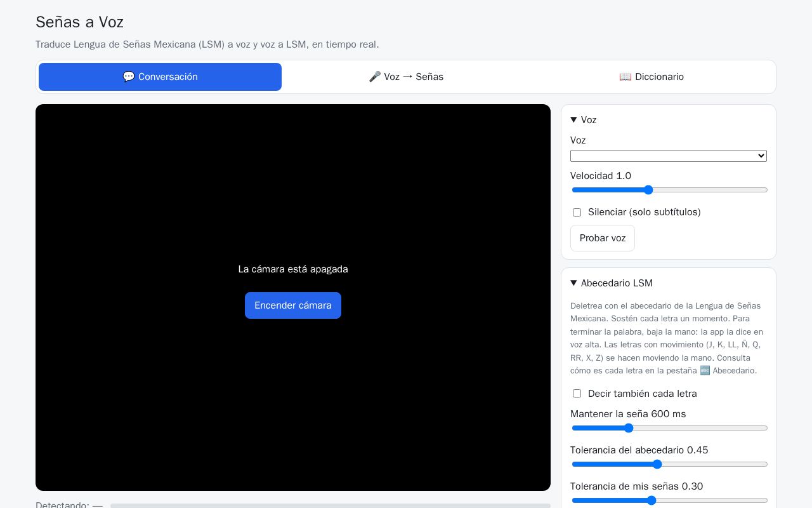Screen dimensions: 812x508
Task: Switch to the Conversación tab
Action: (160, 77)
